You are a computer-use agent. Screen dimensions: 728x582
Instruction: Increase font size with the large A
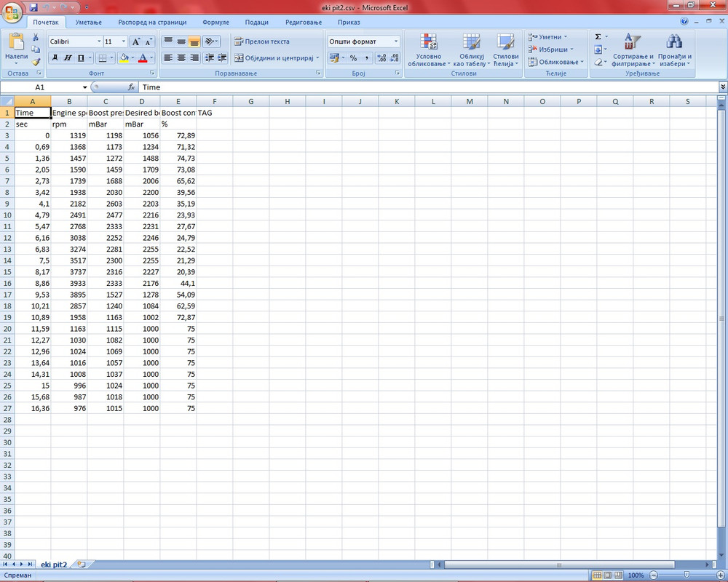[x=136, y=41]
